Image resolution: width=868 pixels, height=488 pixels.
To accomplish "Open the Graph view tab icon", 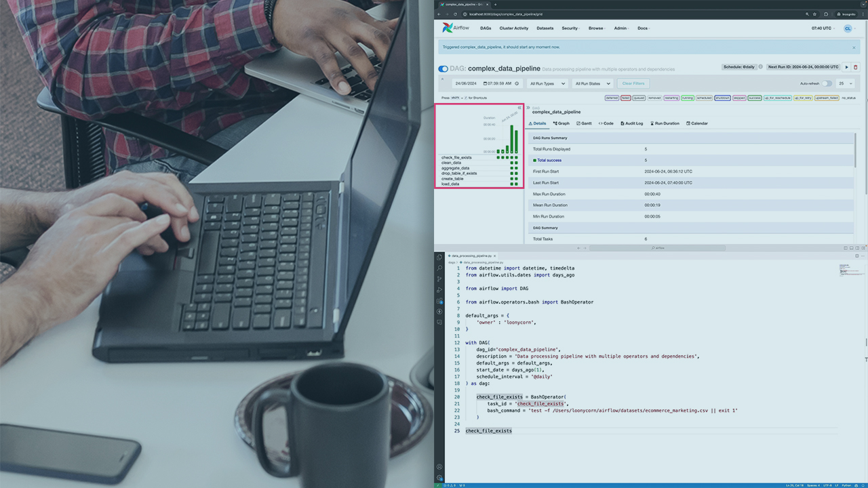I will point(561,123).
